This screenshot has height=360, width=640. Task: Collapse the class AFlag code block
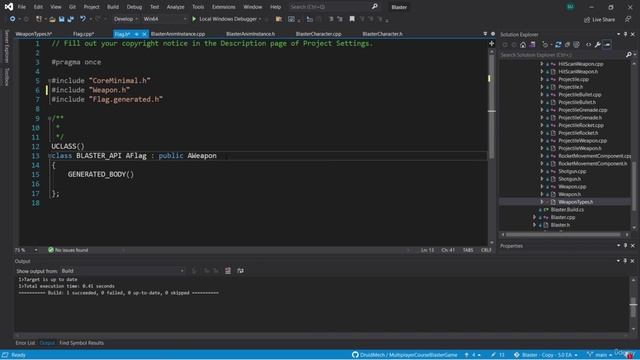[49, 156]
